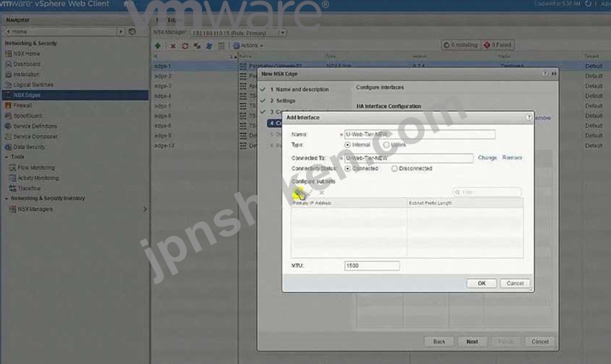Image resolution: width=611 pixels, height=364 pixels.
Task: Select the Connected status radio button
Action: pyautogui.click(x=348, y=169)
